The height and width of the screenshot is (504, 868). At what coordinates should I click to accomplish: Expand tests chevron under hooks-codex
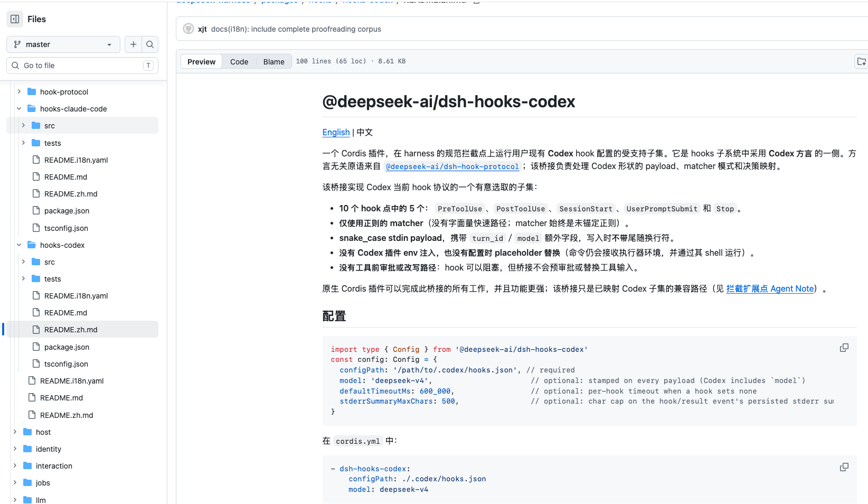23,278
